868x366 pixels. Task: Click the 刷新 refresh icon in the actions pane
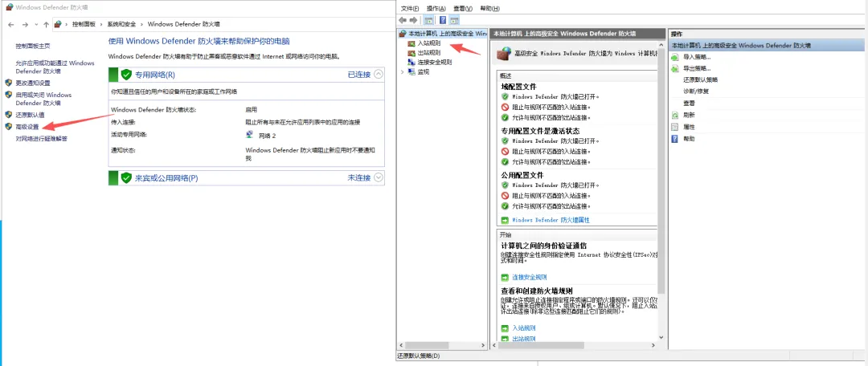coord(675,115)
